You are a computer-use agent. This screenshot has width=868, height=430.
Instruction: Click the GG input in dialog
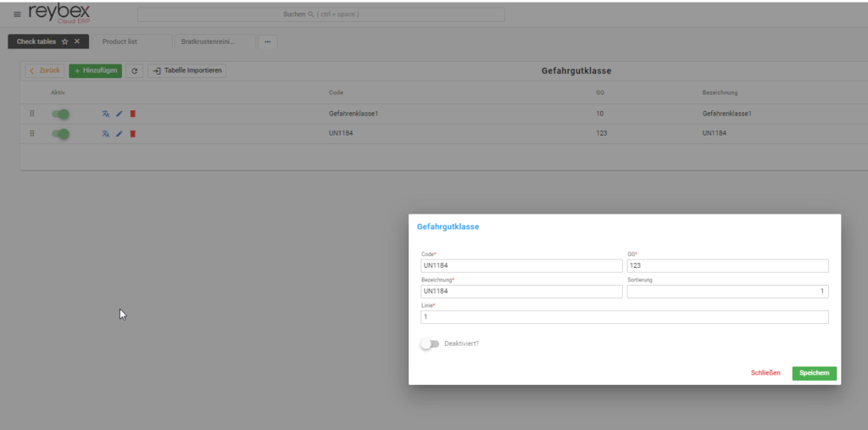coord(728,266)
